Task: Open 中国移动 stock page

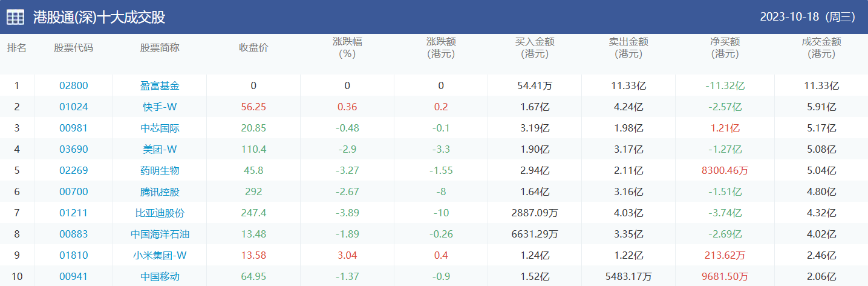Action: pyautogui.click(x=160, y=277)
